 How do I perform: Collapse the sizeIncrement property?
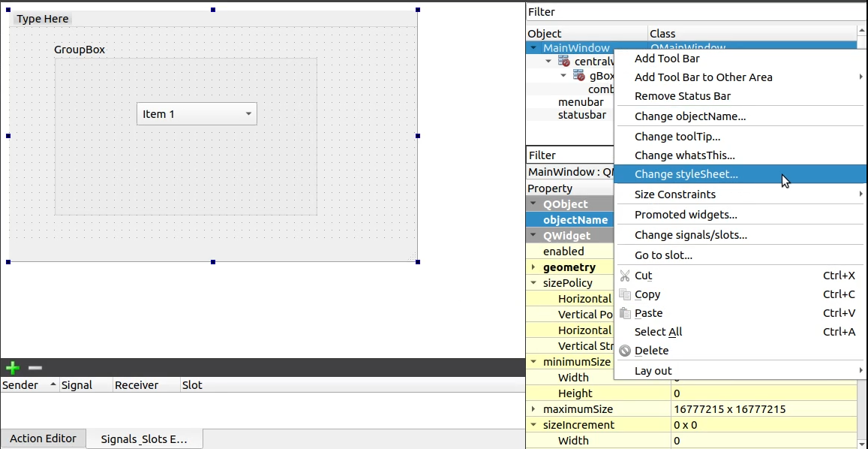point(533,425)
